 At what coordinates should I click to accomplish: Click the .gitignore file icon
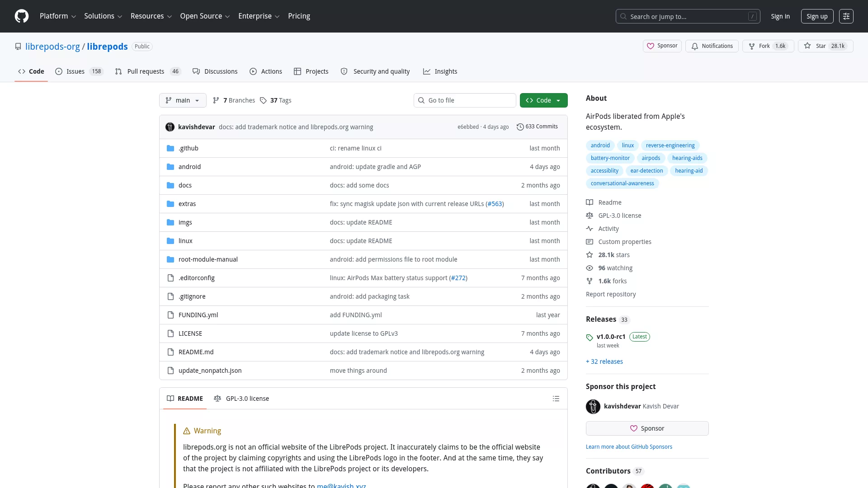(170, 296)
